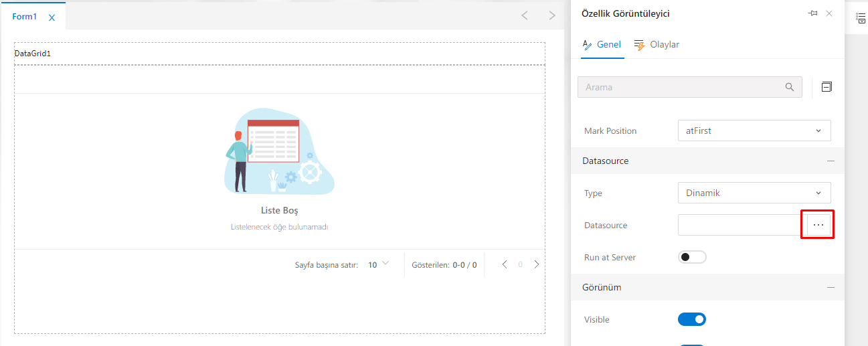Go to previous page in DataGrid pager
This screenshot has width=868, height=346.
[505, 264]
